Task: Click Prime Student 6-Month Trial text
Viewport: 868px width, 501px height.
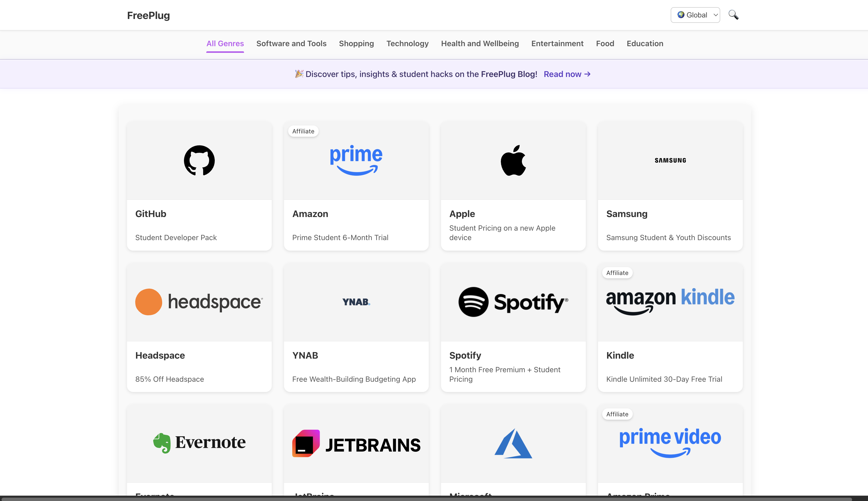Action: tap(340, 238)
